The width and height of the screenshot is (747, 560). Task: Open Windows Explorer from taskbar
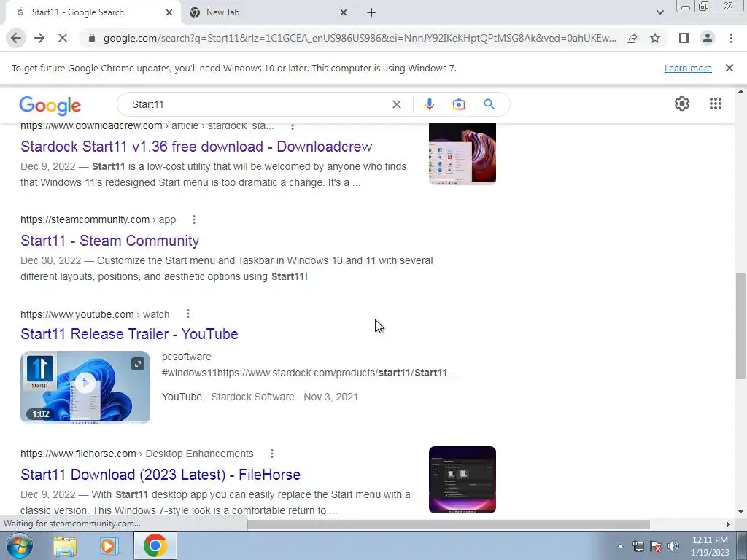click(x=64, y=546)
